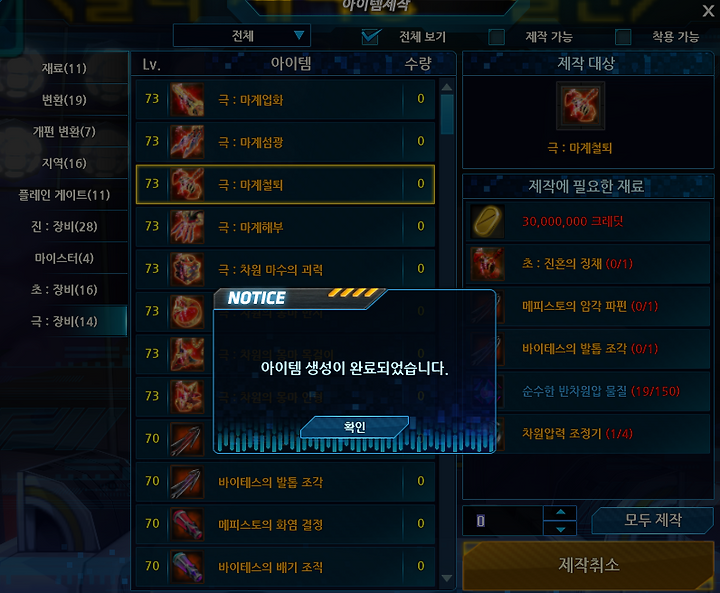This screenshot has height=593, width=720.
Task: Select the 극 : 차원 마수의 괴력 icon
Action: (187, 269)
